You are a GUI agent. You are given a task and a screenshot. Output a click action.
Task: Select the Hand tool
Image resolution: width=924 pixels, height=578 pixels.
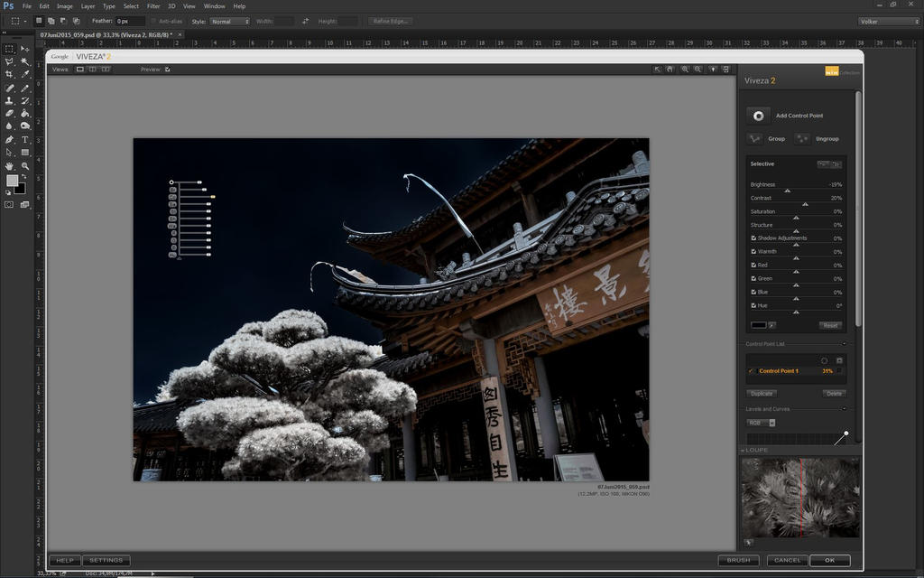pos(10,166)
